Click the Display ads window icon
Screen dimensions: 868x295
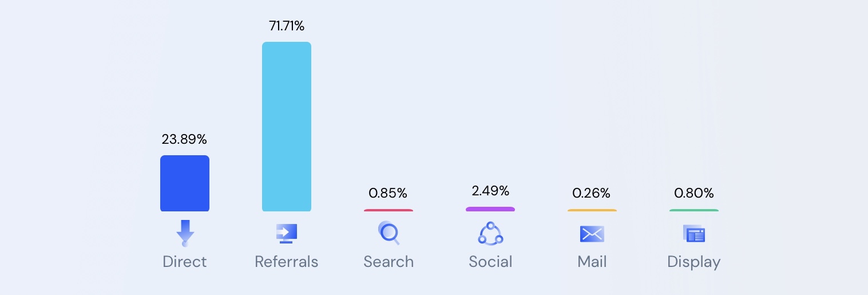[694, 234]
